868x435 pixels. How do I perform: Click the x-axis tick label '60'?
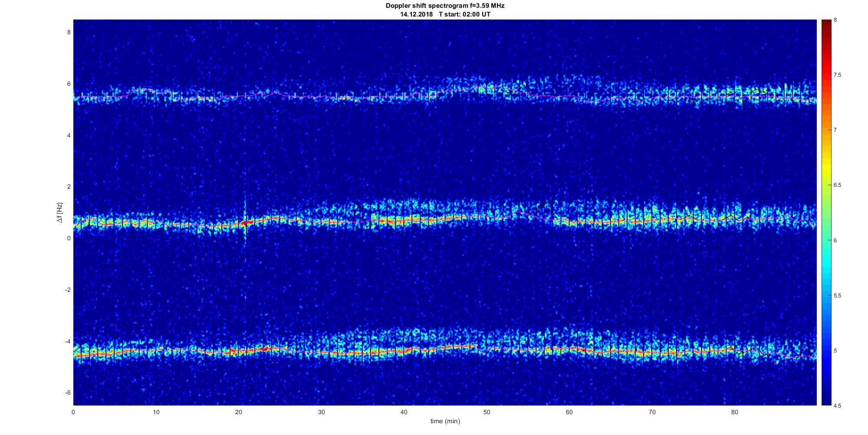pyautogui.click(x=569, y=412)
